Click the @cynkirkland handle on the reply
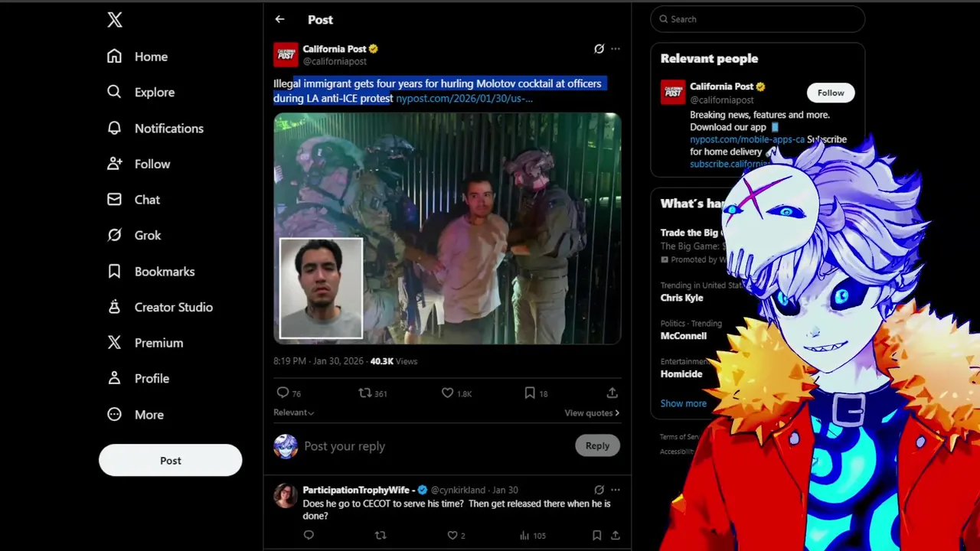Viewport: 980px width, 551px height. (x=458, y=490)
